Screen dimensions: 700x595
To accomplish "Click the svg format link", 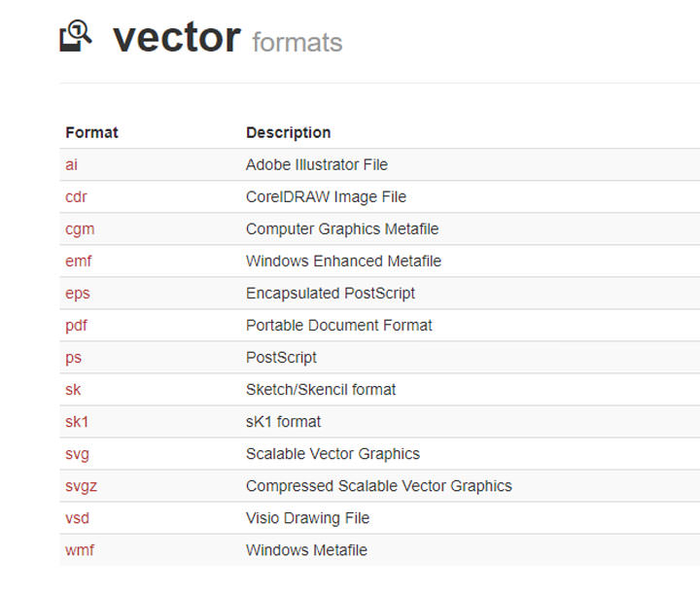I will click(77, 453).
